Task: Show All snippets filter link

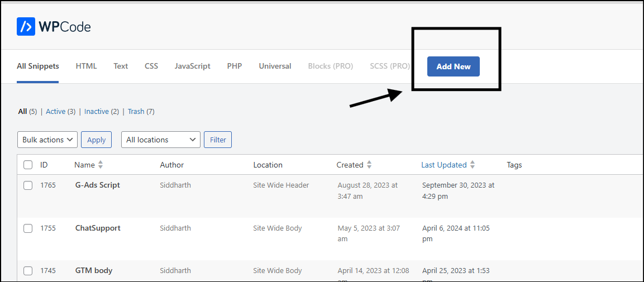Action: click(x=22, y=111)
